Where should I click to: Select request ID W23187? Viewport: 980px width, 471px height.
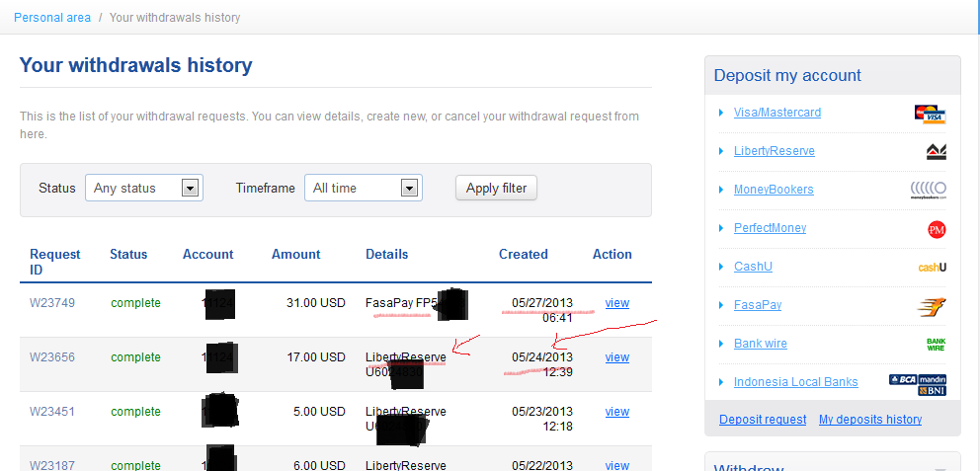(52, 465)
